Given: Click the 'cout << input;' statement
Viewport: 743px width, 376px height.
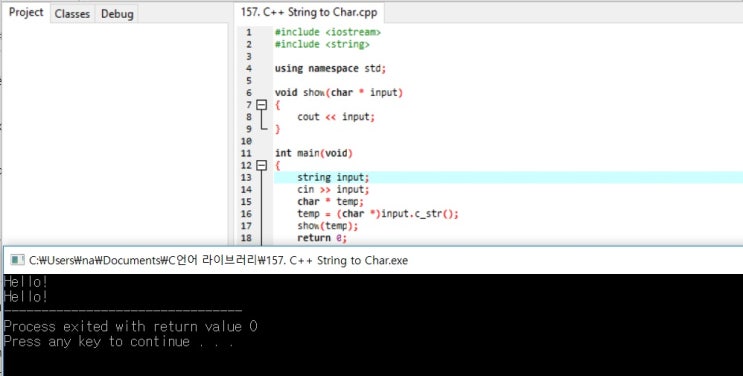Looking at the screenshot, I should [336, 117].
